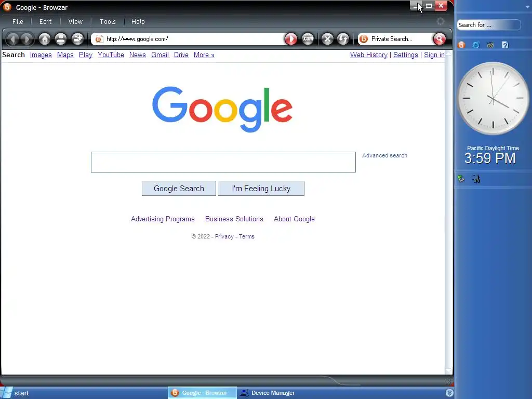
Task: Open Advanced search link
Action: click(x=384, y=155)
